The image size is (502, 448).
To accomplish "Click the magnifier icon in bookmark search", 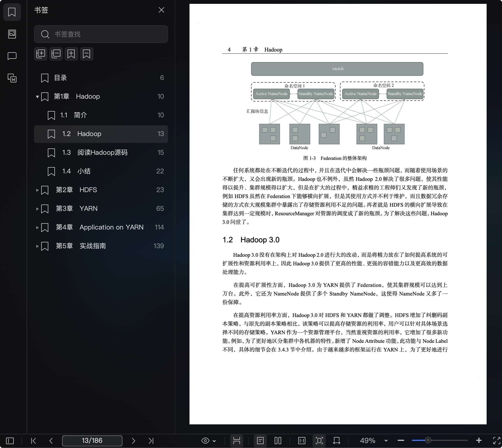I will (45, 34).
